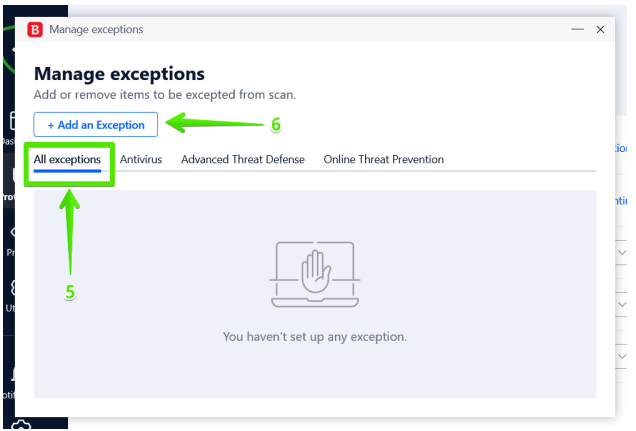Open the Advanced Threat Defense tab

[x=243, y=160]
